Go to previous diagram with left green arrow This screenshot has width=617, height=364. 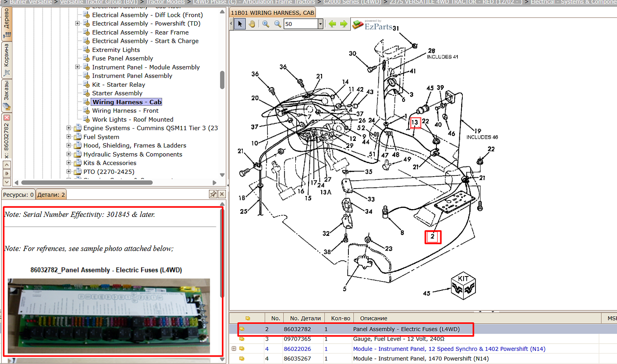[x=332, y=24]
